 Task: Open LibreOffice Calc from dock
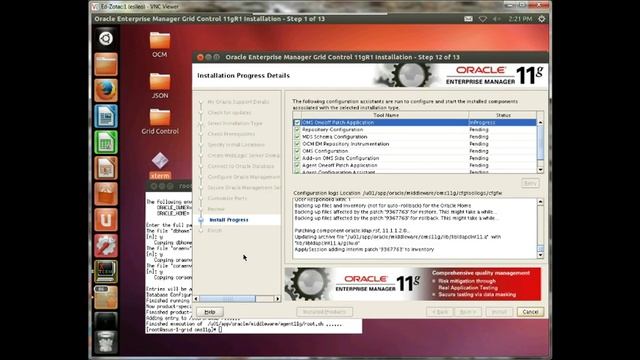(106, 142)
